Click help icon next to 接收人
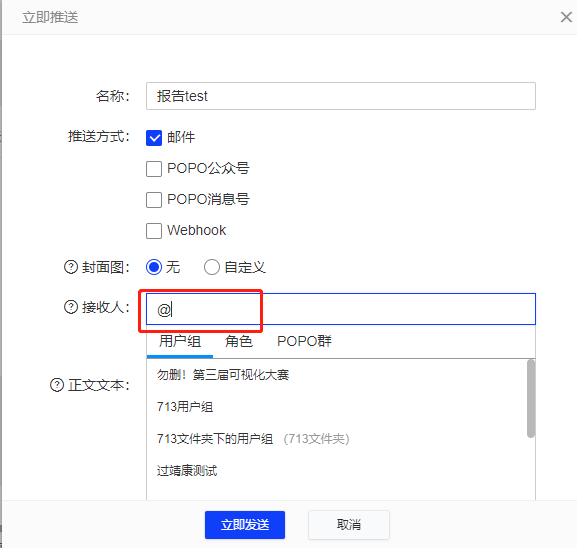 tap(71, 307)
